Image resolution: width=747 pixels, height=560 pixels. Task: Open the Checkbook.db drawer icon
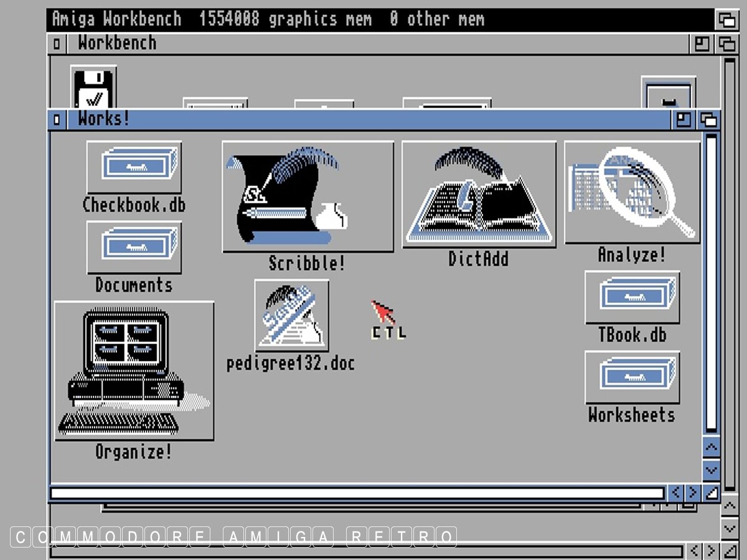tap(134, 167)
